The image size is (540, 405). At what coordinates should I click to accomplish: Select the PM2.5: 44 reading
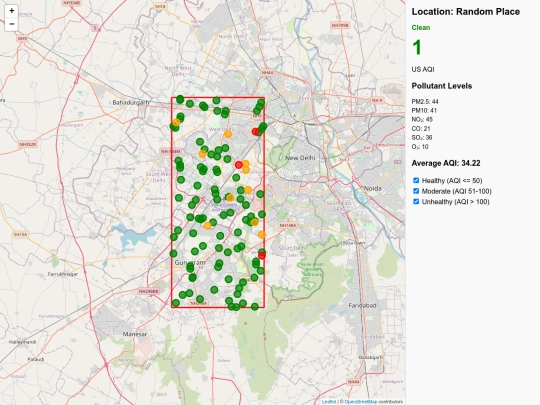(x=425, y=102)
